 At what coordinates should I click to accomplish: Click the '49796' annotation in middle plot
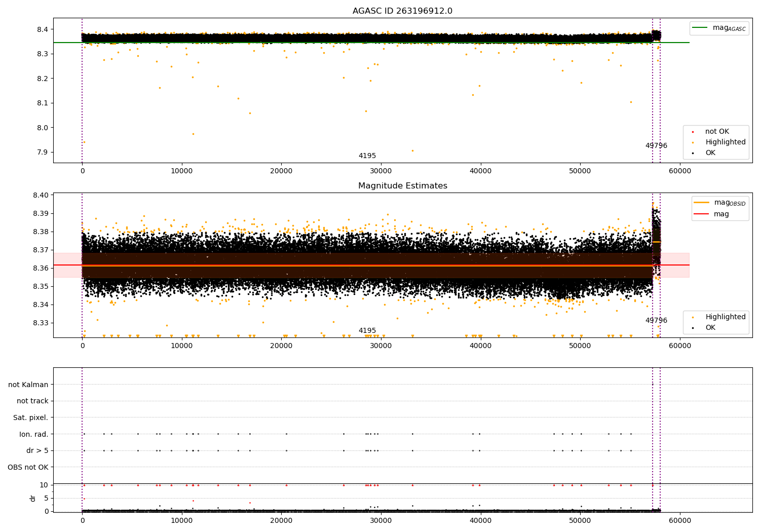(x=656, y=321)
